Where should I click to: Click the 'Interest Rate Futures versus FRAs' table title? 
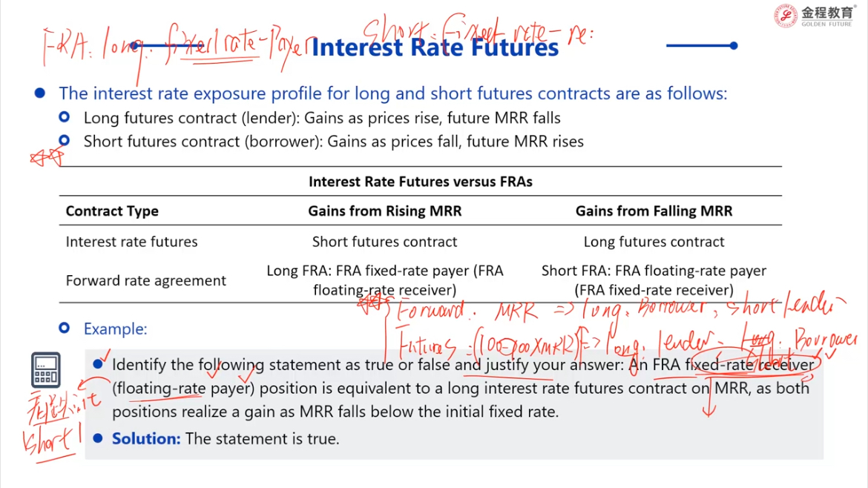(x=420, y=182)
